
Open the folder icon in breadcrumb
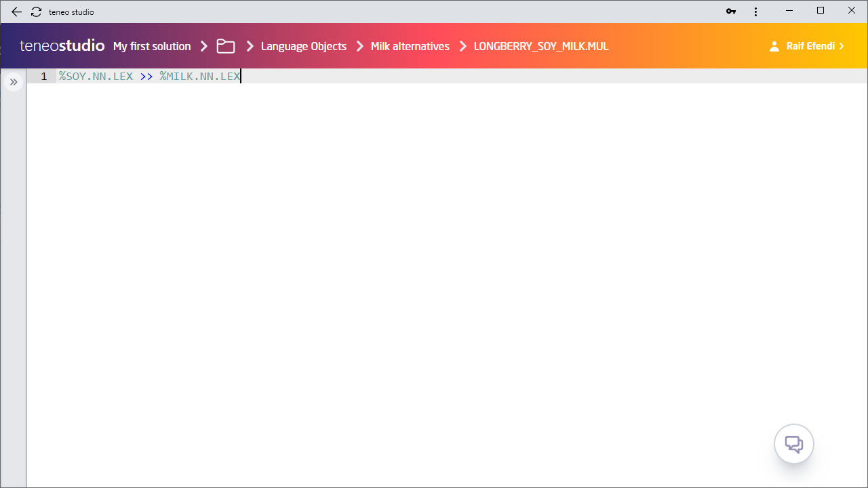tap(226, 46)
